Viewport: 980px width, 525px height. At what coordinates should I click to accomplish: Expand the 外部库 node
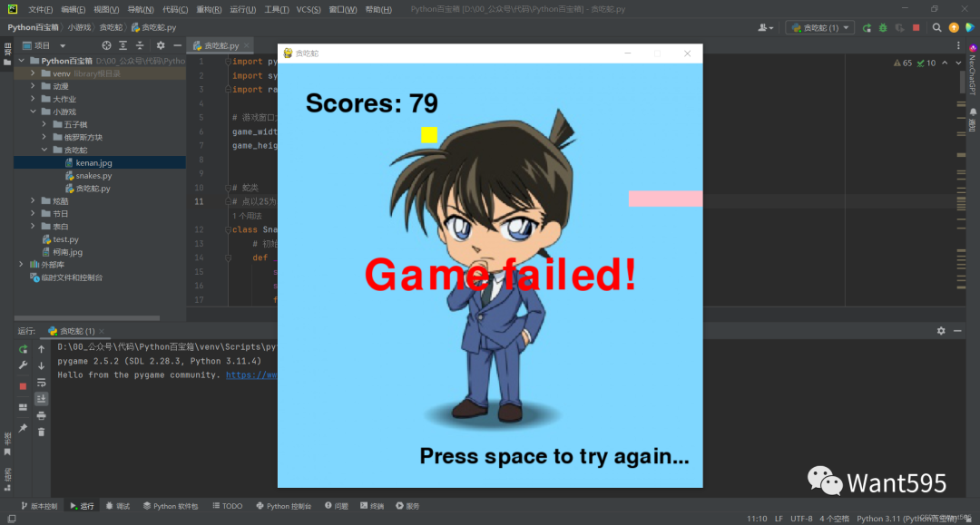[x=22, y=265]
